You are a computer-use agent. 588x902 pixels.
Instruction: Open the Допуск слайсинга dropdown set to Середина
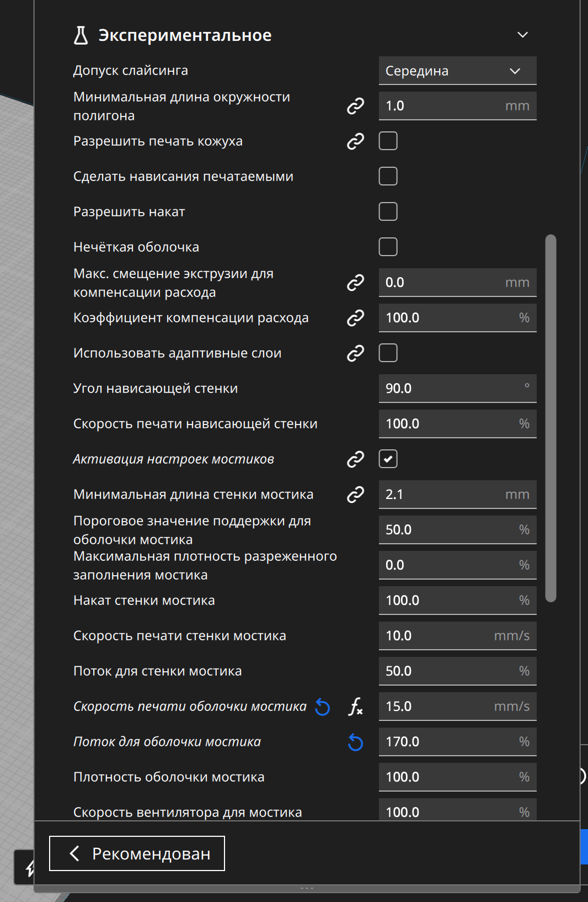pos(458,71)
